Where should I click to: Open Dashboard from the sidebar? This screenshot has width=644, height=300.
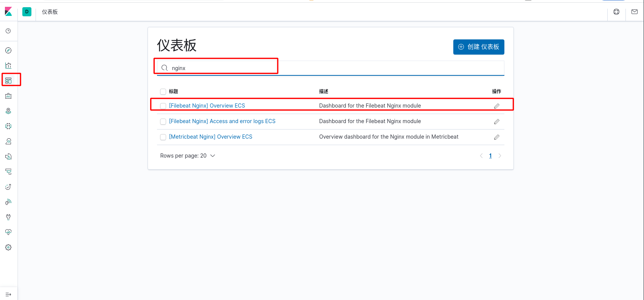8,81
